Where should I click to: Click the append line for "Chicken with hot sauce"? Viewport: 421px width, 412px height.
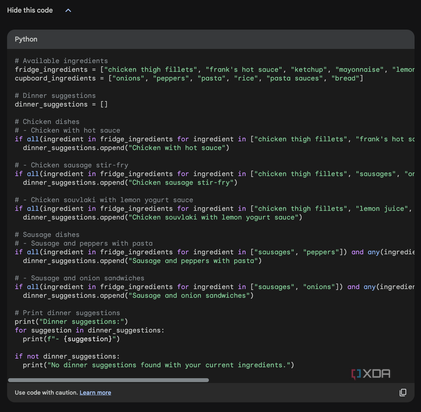(x=126, y=148)
